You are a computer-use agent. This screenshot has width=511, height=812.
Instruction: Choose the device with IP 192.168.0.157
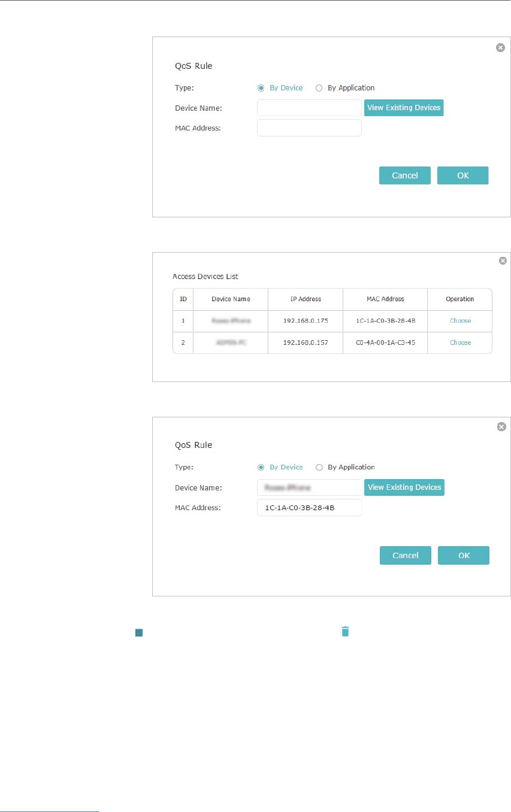click(460, 343)
